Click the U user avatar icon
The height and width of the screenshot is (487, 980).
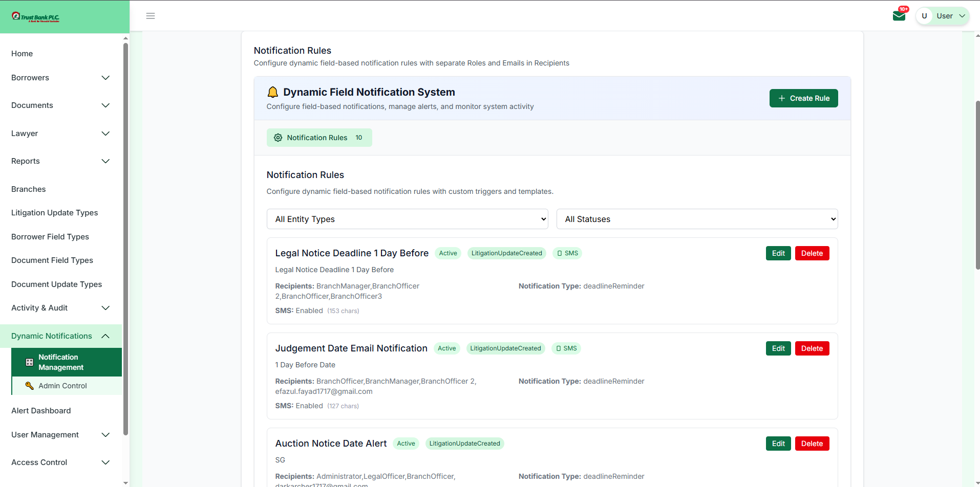pos(924,16)
